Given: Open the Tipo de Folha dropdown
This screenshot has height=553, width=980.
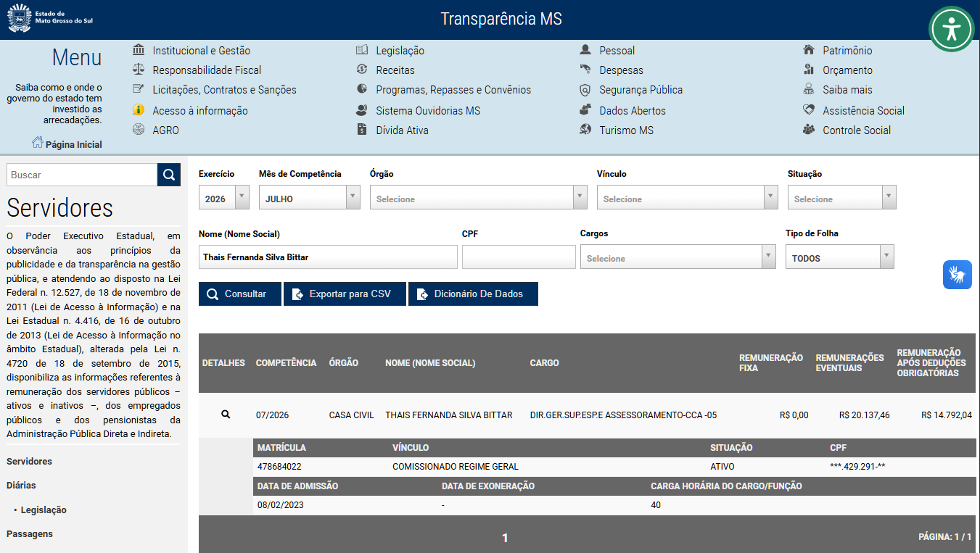Looking at the screenshot, I should point(840,257).
